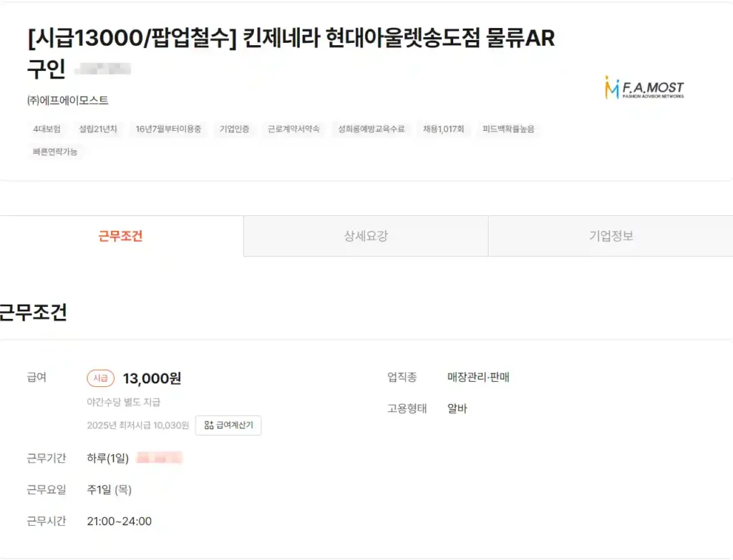Open the 기업정보 tab
The width and height of the screenshot is (733, 560).
(x=610, y=237)
